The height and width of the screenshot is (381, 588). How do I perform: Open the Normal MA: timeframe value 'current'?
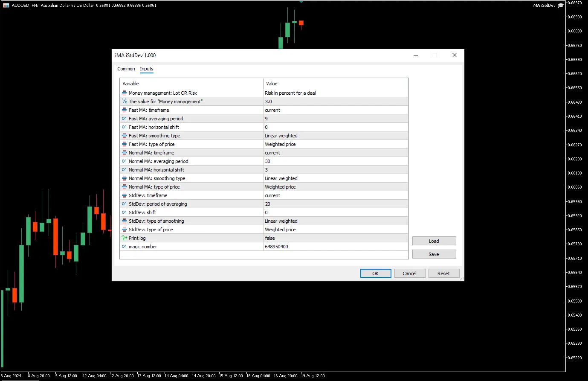click(x=336, y=153)
